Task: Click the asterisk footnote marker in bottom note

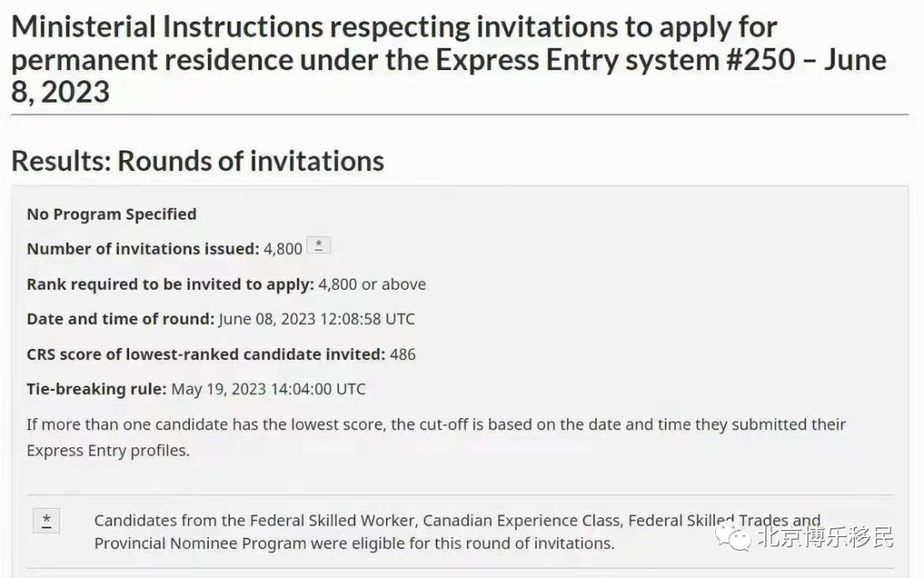Action: [x=46, y=520]
